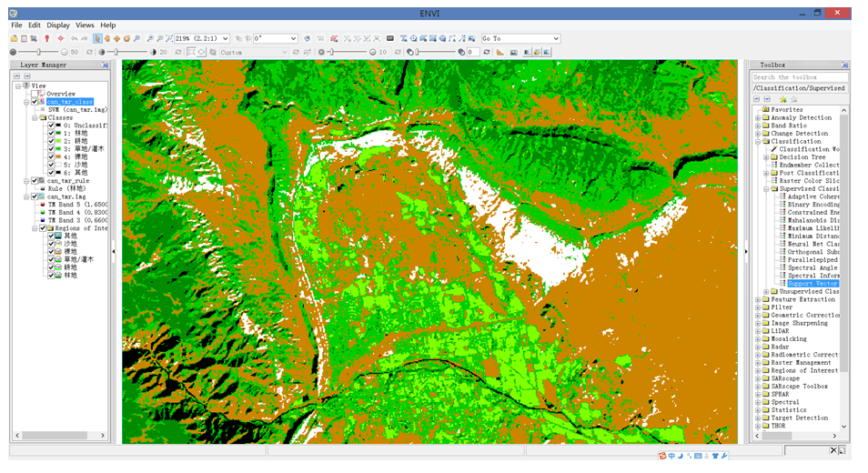Click the Zoom In magnifier icon
Image resolution: width=868 pixels, height=473 pixels.
pos(150,39)
